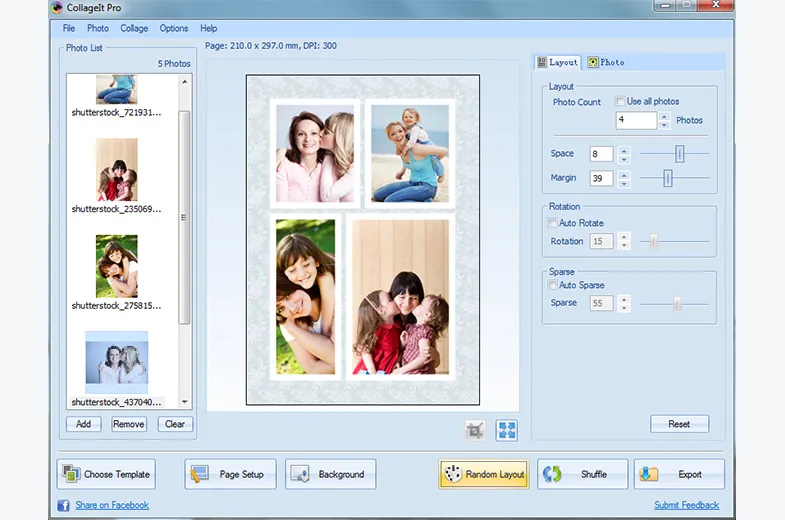This screenshot has width=785, height=520.
Task: Select the mother-kissed-on-cheek photo in collage
Action: tap(315, 153)
